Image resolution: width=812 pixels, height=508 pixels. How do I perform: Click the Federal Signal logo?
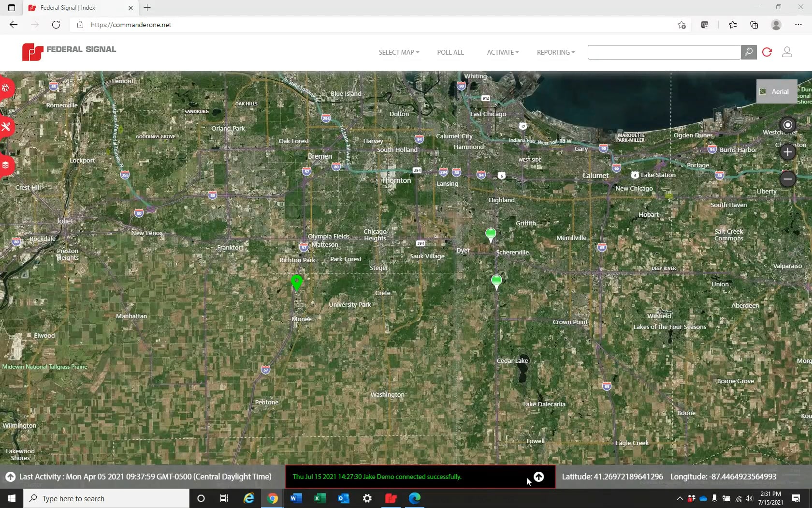point(68,52)
